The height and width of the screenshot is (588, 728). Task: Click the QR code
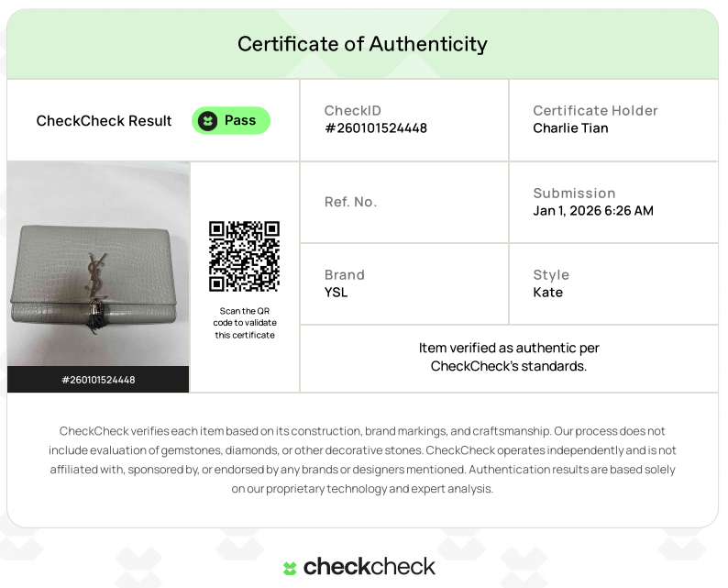244,256
